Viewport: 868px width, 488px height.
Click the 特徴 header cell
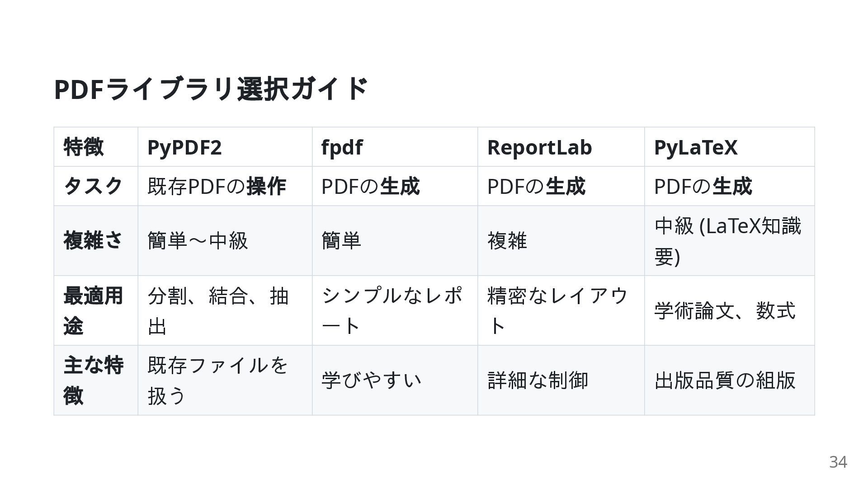click(84, 147)
